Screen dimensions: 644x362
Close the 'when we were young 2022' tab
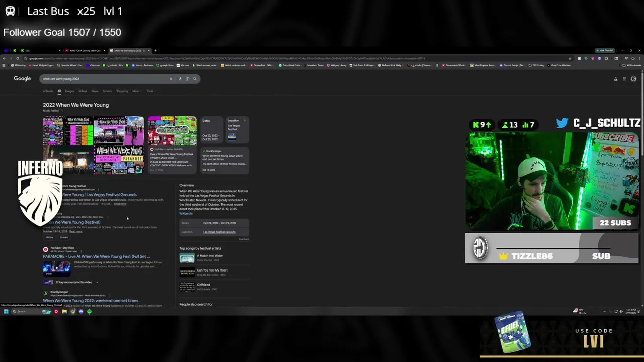[149, 50]
